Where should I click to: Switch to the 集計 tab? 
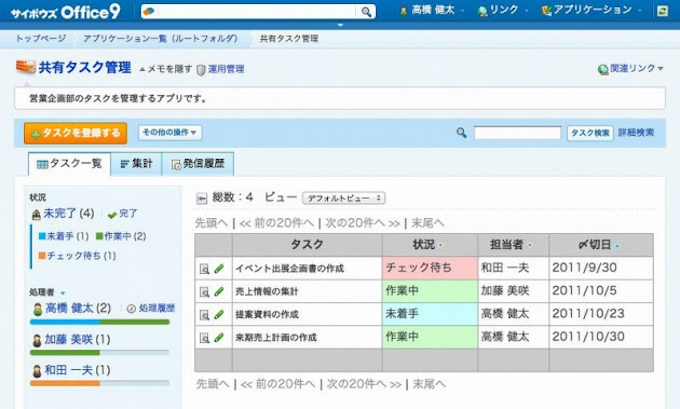pyautogui.click(x=135, y=164)
